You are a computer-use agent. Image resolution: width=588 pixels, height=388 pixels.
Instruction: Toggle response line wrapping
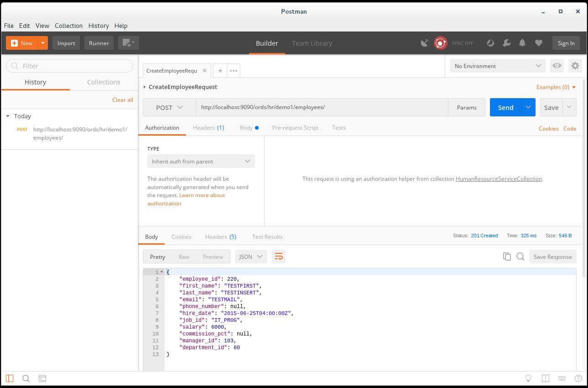click(278, 257)
